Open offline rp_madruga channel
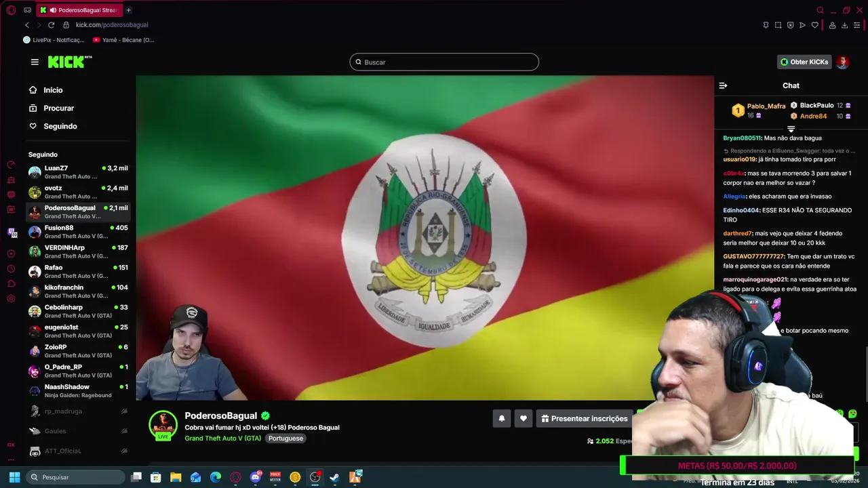 78,411
